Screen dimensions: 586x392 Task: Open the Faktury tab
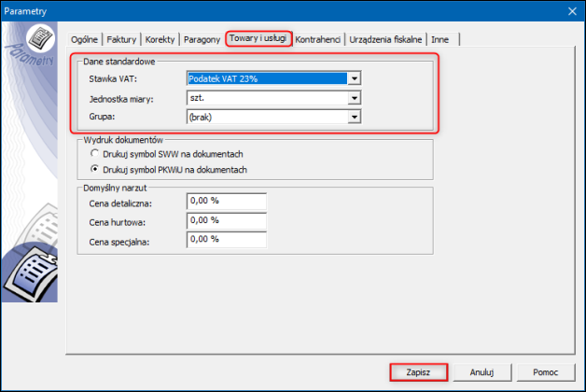[122, 38]
